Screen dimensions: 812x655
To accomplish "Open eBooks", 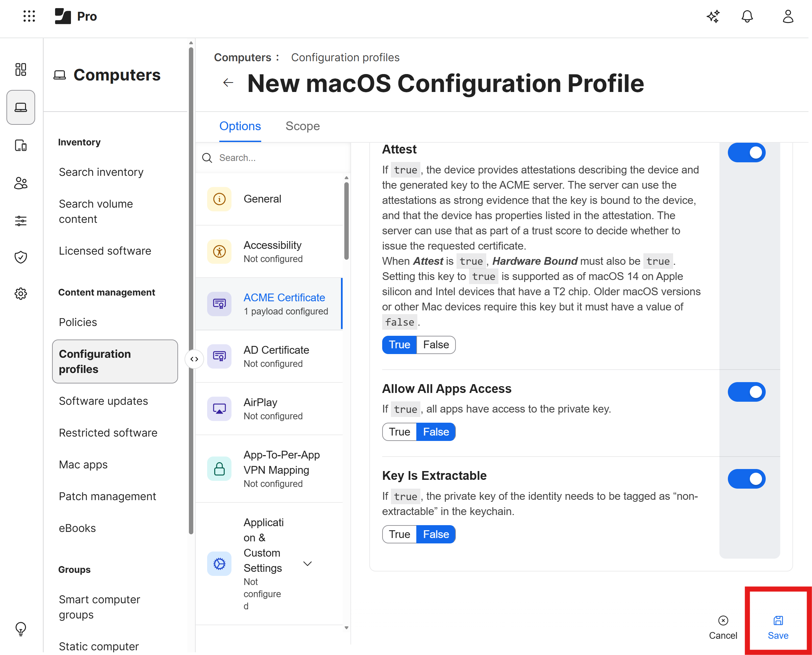I will (x=77, y=529).
